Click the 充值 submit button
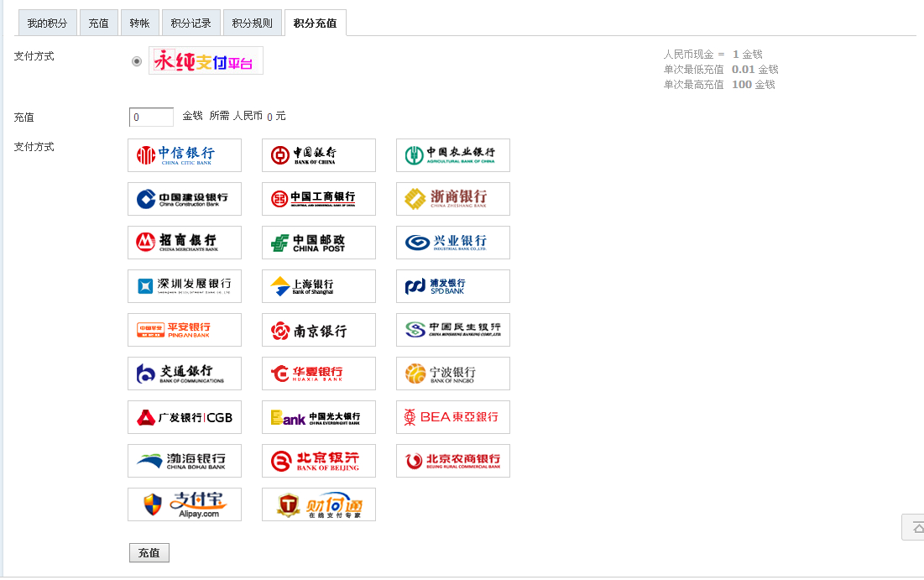Screen dimensions: 924x580 pyautogui.click(x=149, y=553)
